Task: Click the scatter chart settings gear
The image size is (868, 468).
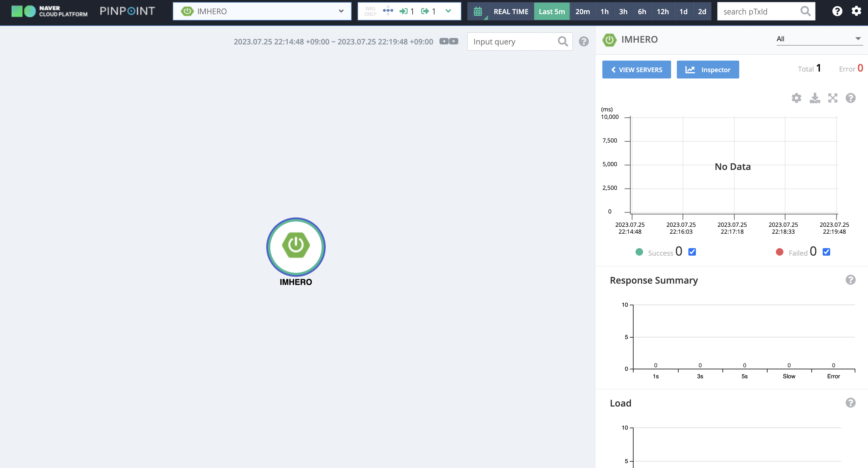Action: [x=796, y=98]
